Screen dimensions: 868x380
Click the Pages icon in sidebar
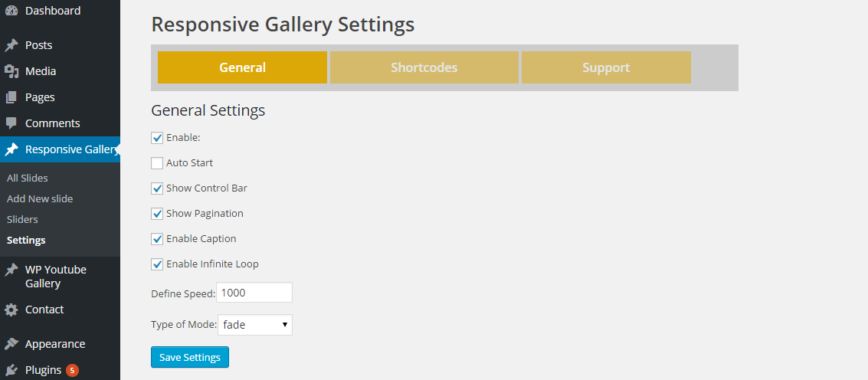[x=11, y=97]
